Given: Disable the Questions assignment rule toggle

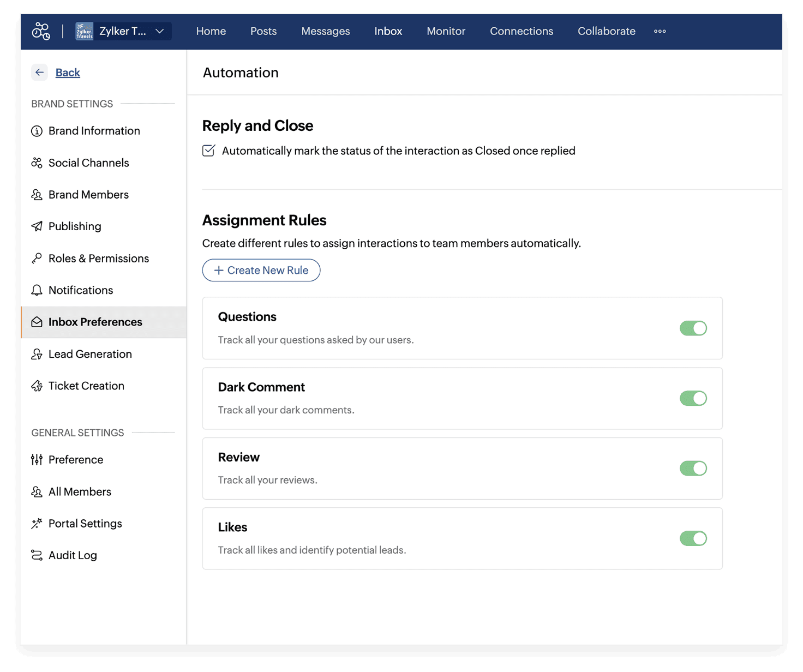Looking at the screenshot, I should click(693, 328).
